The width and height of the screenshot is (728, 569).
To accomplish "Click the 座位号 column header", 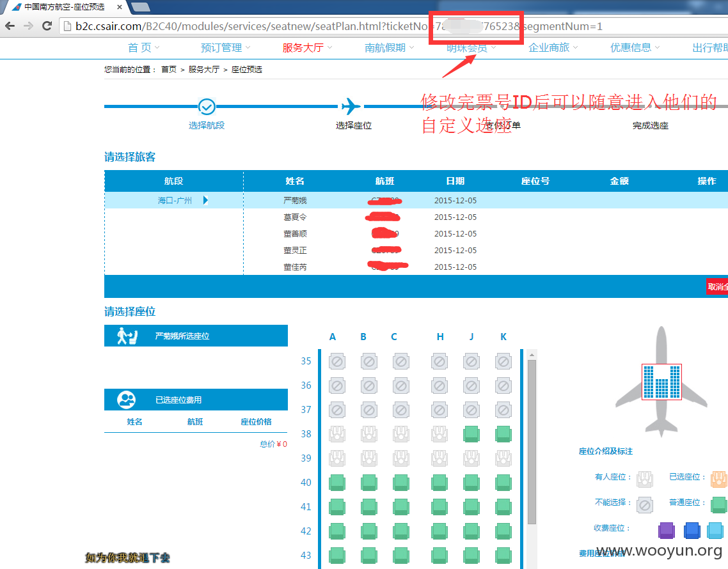I will [x=535, y=181].
